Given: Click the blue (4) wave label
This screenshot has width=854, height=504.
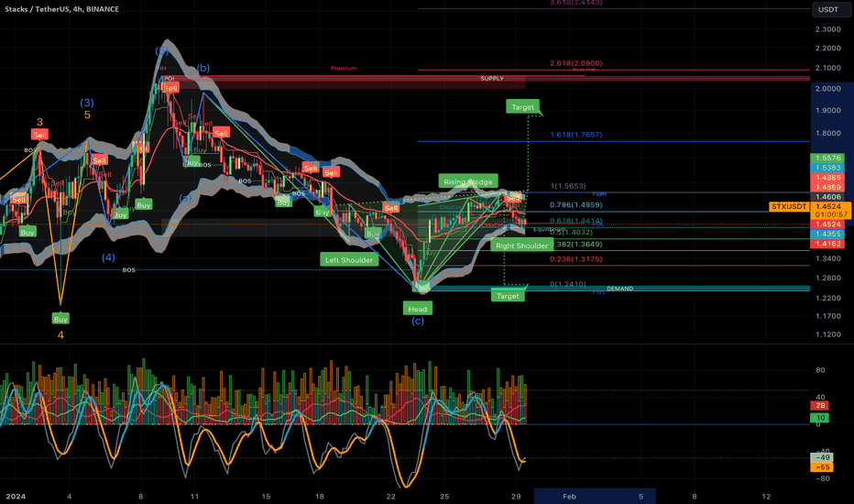Looking at the screenshot, I should click(108, 257).
